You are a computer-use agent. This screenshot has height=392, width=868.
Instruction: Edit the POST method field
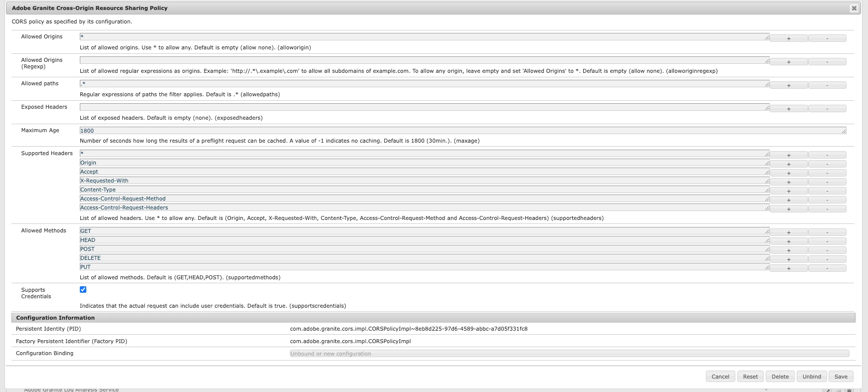[x=425, y=249]
